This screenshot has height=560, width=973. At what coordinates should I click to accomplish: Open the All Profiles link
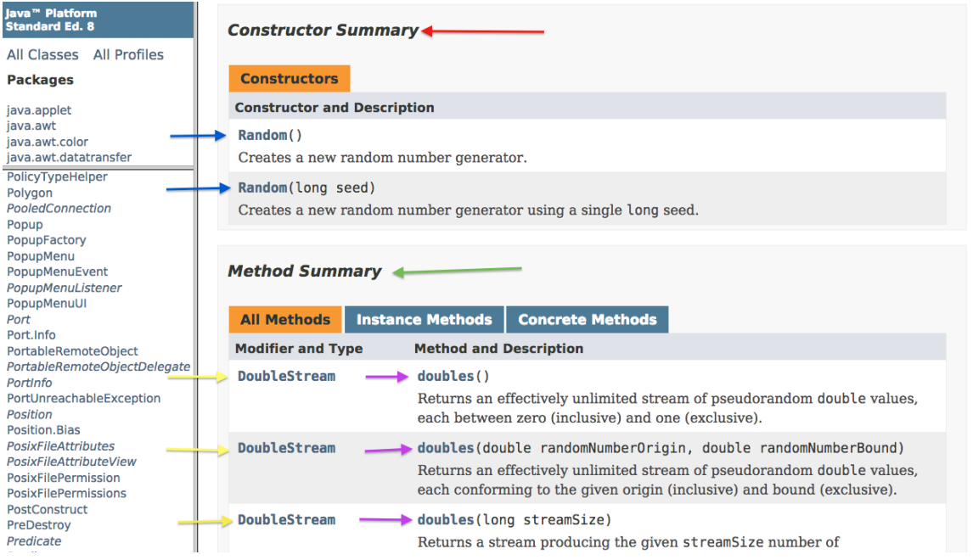point(128,54)
